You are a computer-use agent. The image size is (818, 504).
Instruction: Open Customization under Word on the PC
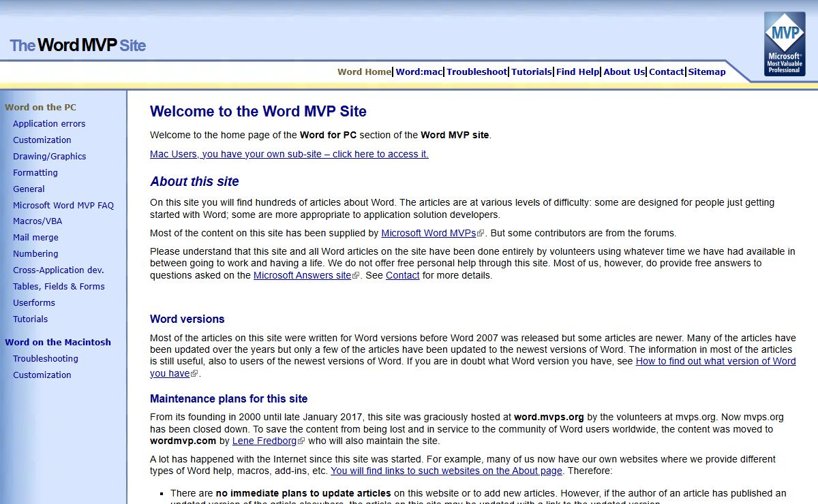42,140
